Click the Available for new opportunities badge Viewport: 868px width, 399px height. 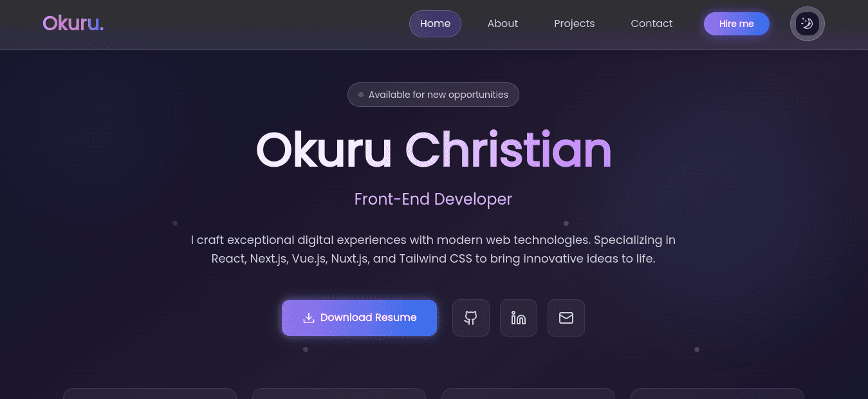click(x=433, y=95)
